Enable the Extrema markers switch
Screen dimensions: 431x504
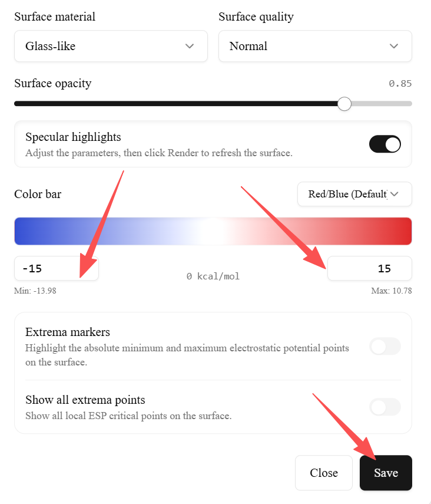coord(385,347)
